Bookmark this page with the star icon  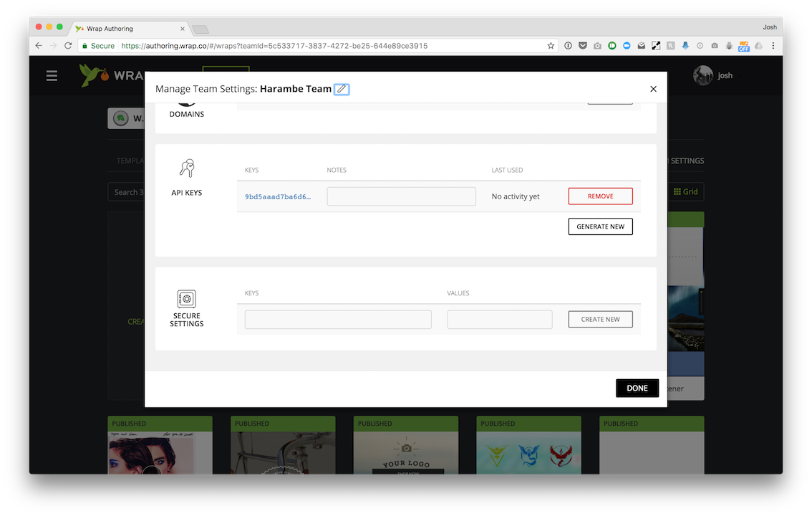pyautogui.click(x=551, y=46)
